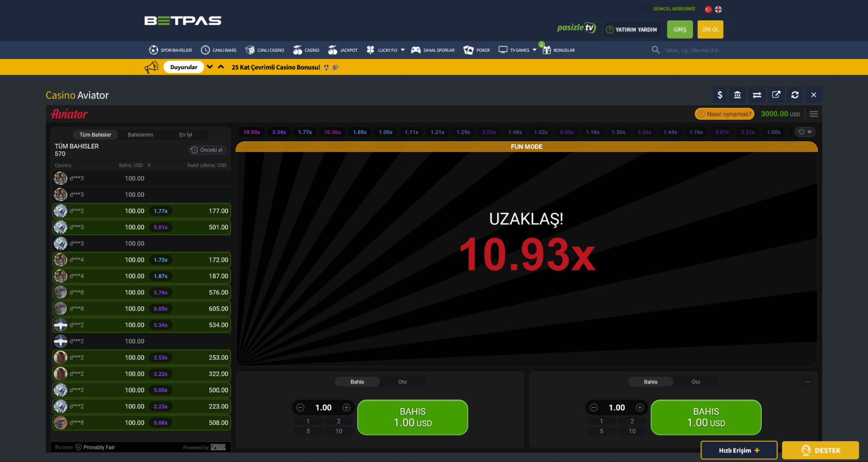Image resolution: width=868 pixels, height=462 pixels.
Task: Click the Giriş login button
Action: point(680,30)
